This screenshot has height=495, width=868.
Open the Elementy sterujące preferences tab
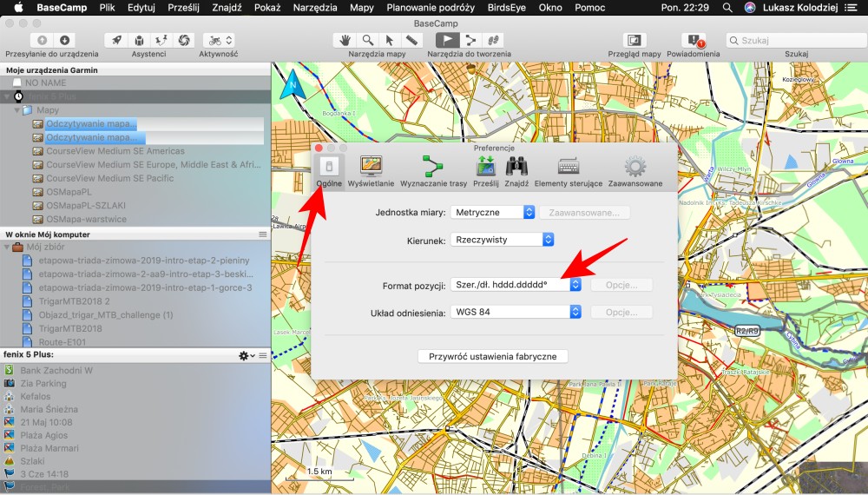coord(569,172)
